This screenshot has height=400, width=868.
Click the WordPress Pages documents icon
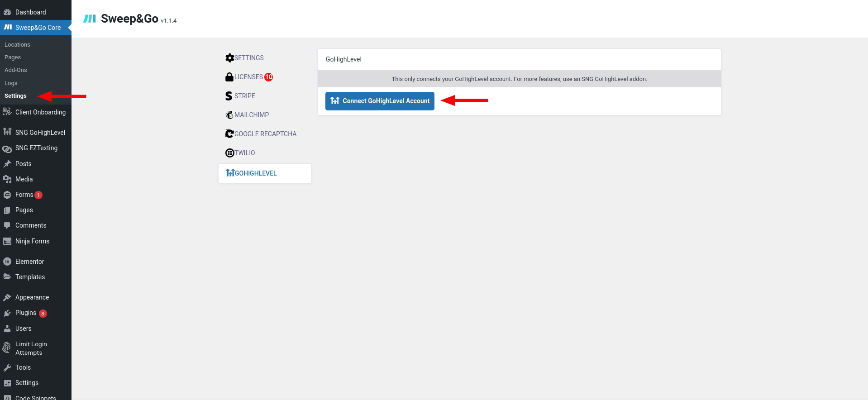[x=7, y=210]
